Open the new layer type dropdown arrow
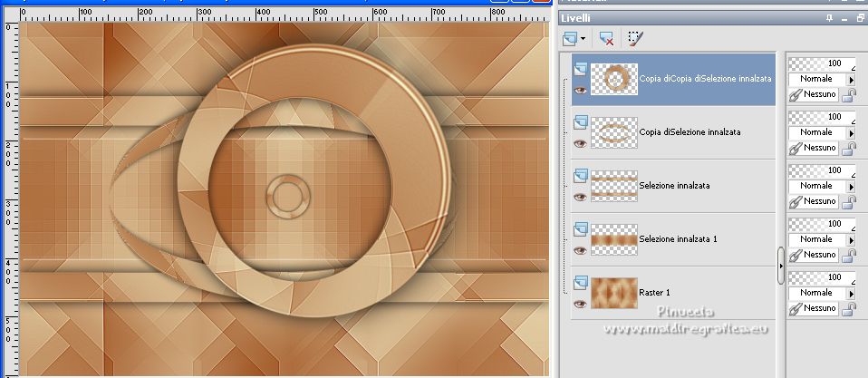The width and height of the screenshot is (868, 378). (x=583, y=39)
